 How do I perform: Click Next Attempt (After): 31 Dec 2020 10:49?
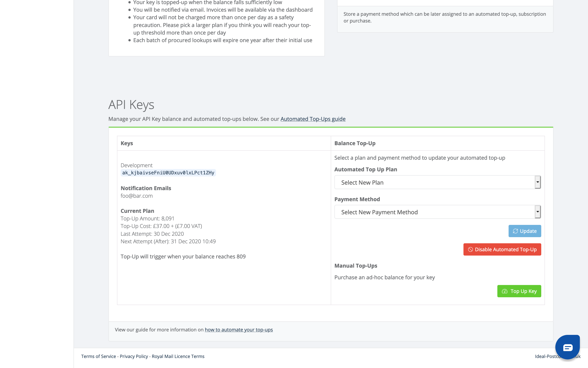click(x=168, y=241)
